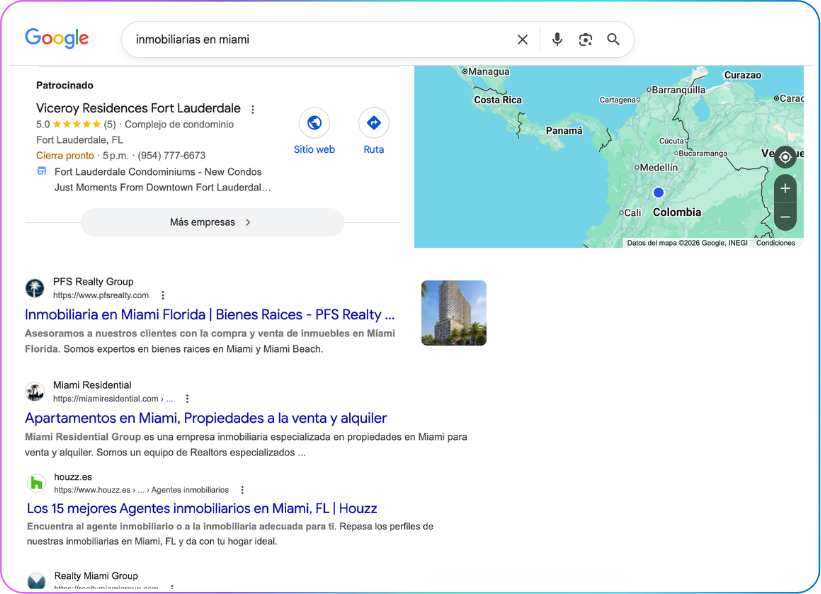The image size is (821, 594).
Task: Click the PFS Realty Group favicon
Action: pos(35,288)
